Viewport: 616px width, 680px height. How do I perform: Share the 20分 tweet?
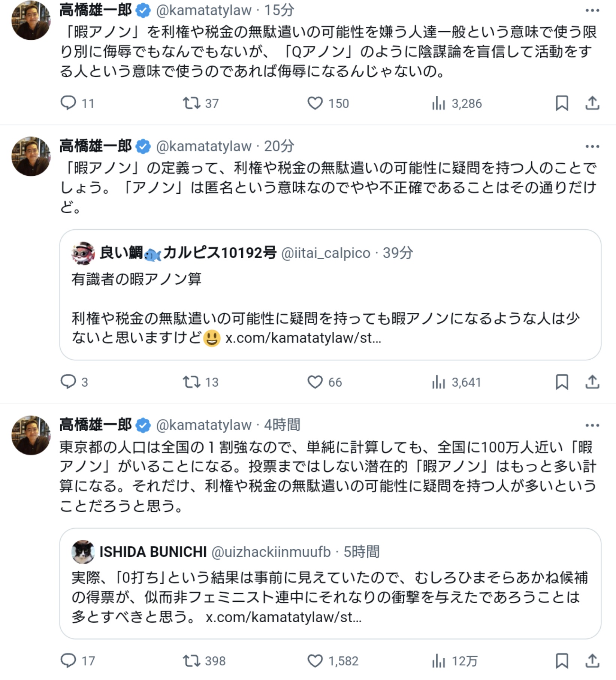coord(592,381)
